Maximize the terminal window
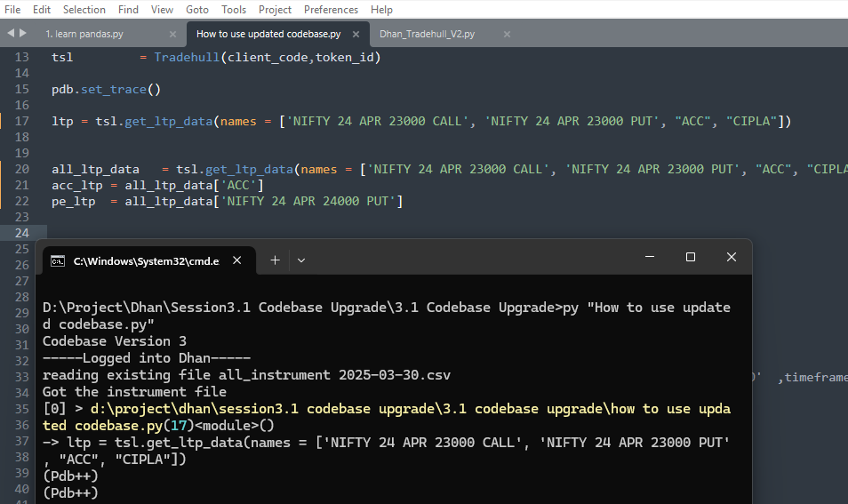 point(691,257)
